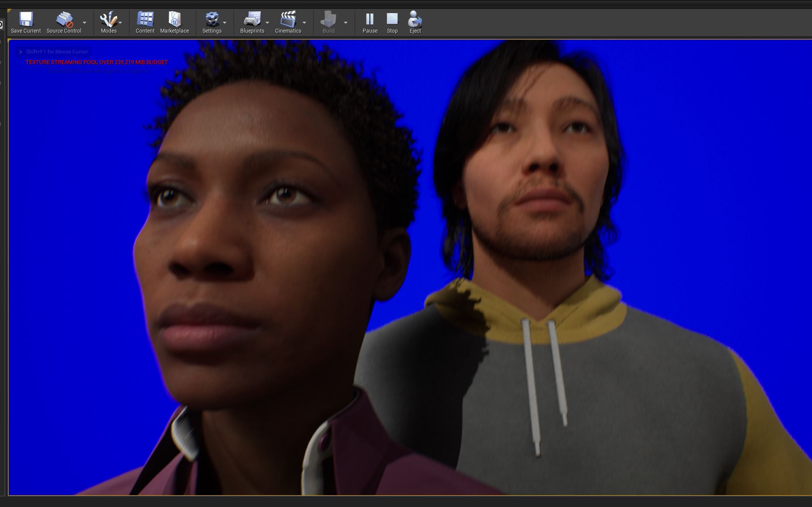This screenshot has width=812, height=507.
Task: Click the texture streaming pool warning text
Action: point(96,62)
